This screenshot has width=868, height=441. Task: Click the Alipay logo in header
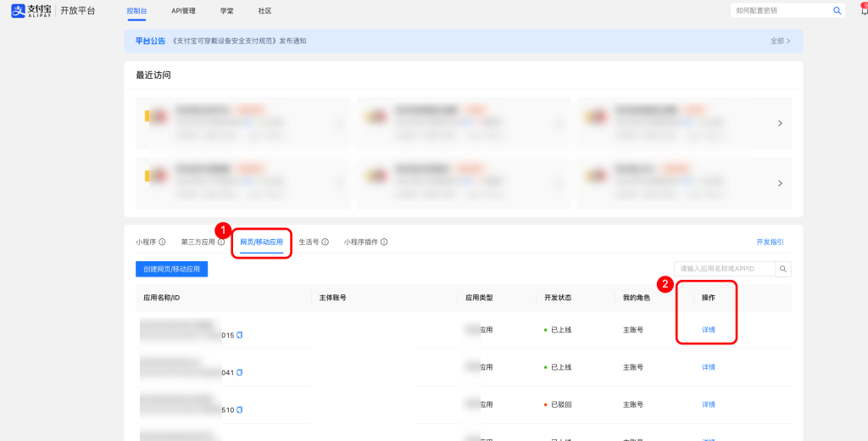[x=31, y=10]
